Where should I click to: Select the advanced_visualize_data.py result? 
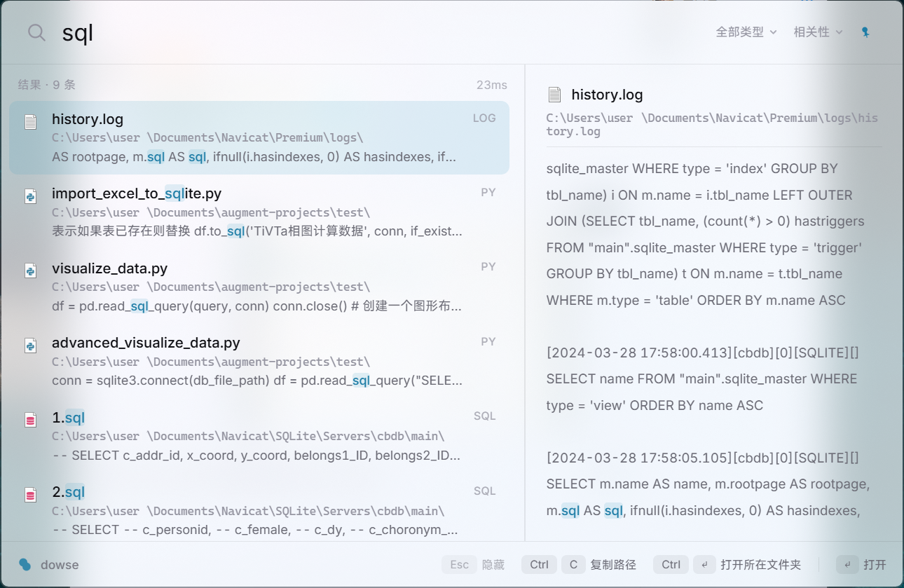pyautogui.click(x=259, y=361)
